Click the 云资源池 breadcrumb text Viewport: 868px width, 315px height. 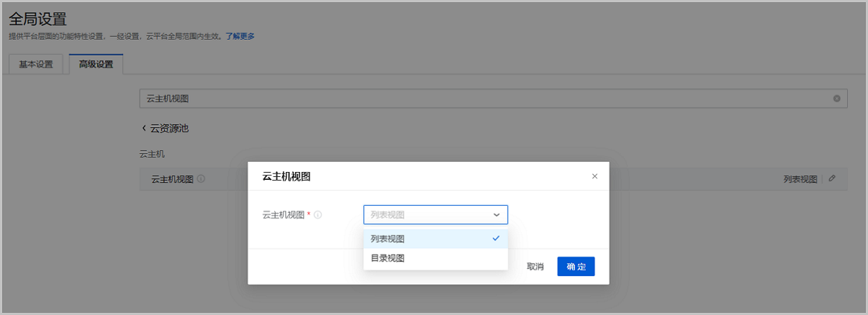[x=169, y=129]
